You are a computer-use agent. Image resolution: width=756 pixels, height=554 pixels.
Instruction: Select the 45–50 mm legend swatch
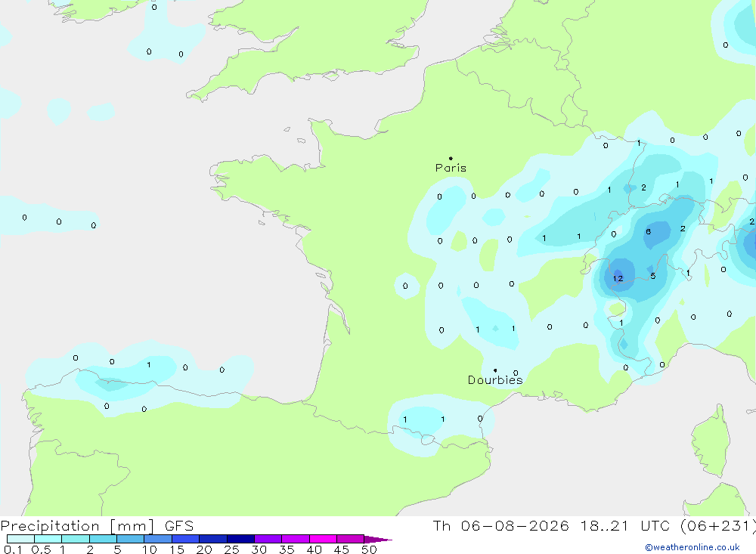351,539
